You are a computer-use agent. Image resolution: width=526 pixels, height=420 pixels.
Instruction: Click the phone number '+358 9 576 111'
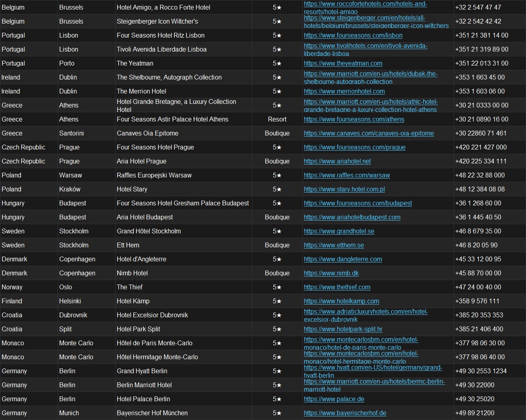(477, 301)
